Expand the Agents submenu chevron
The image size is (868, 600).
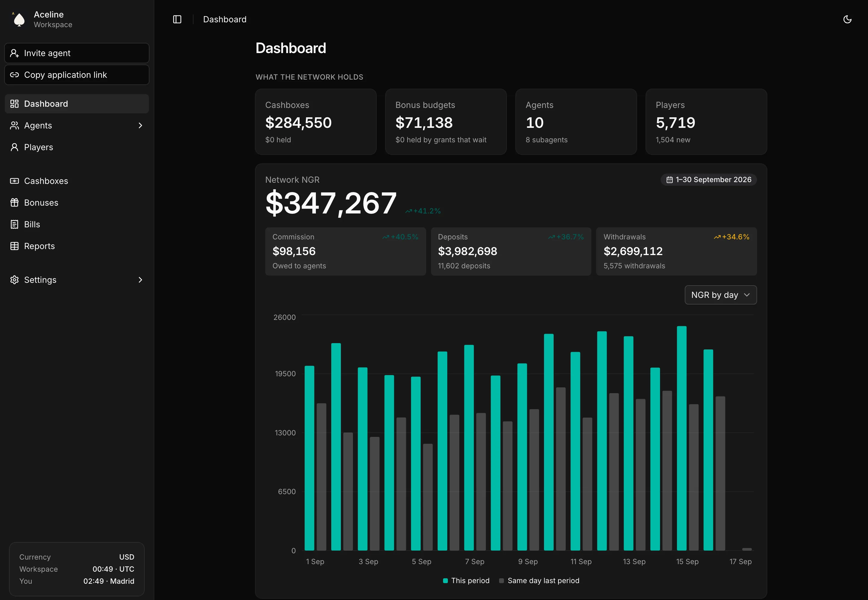pos(140,125)
